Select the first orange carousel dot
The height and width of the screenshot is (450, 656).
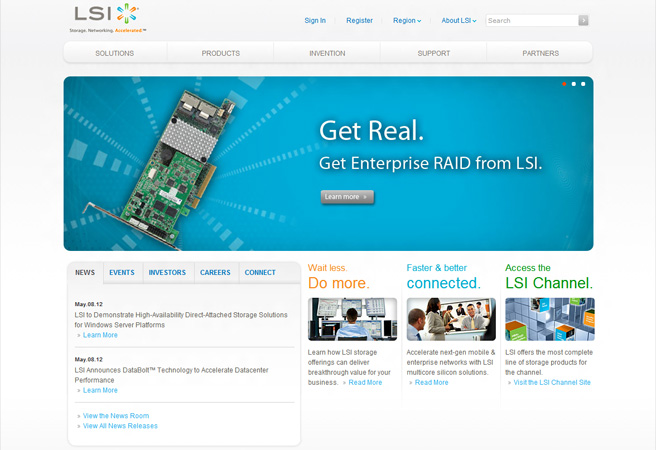(564, 84)
